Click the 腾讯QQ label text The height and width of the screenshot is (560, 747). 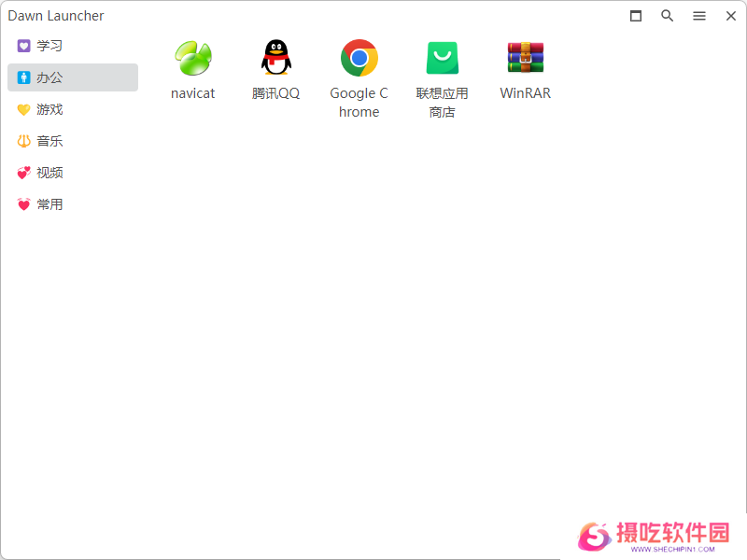coord(275,93)
